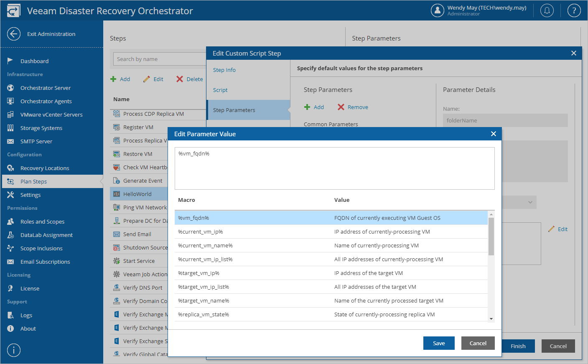
Task: Click the macro list scrollbar thumb
Action: point(491,236)
